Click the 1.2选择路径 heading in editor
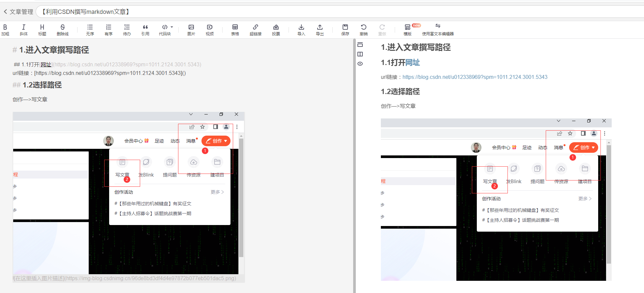The height and width of the screenshot is (293, 644). coord(42,85)
